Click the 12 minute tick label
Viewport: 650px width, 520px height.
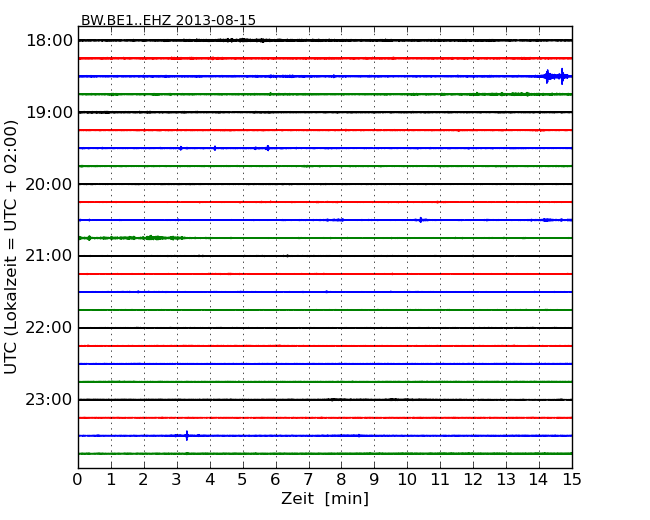pos(473,479)
